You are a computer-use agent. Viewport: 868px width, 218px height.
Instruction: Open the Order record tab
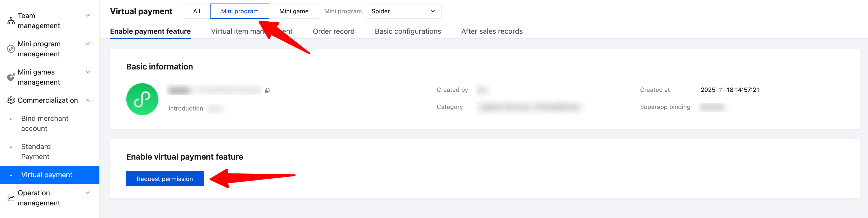tap(333, 31)
